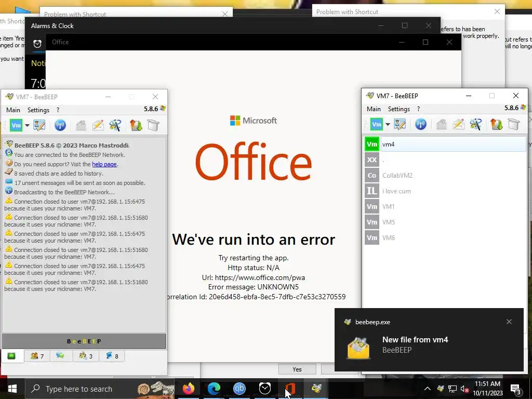
Task: Open the Action Center notifications icon
Action: tap(515, 389)
